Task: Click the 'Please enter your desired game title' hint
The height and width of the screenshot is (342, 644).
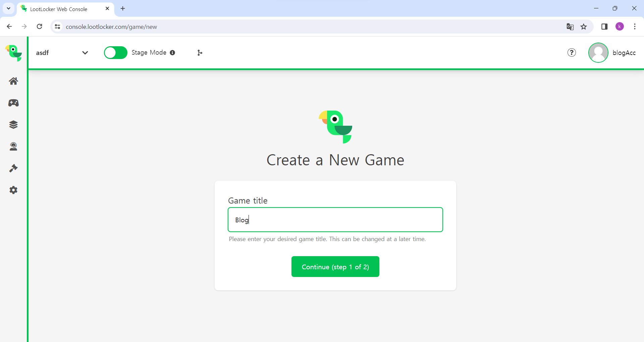Action: coord(327,239)
